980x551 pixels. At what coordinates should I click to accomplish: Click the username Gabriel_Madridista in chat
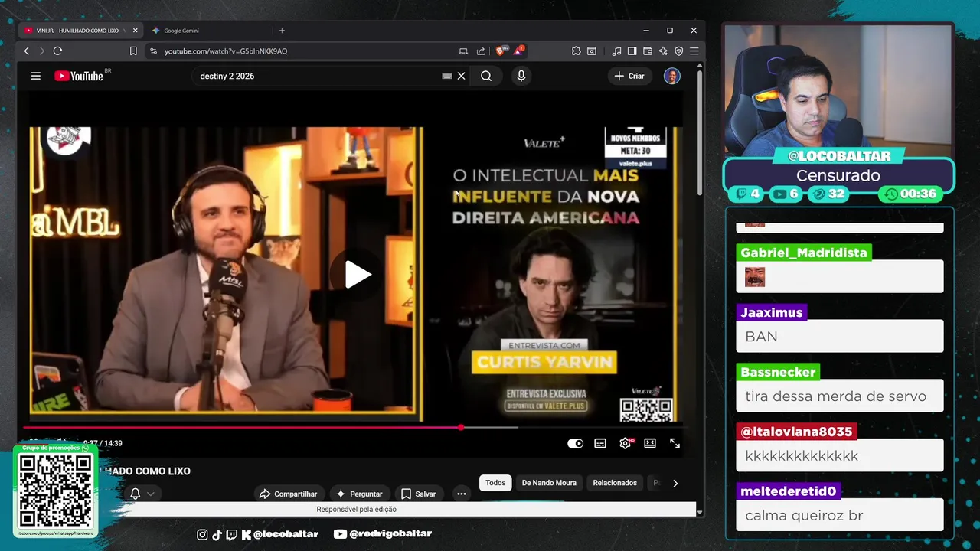coord(804,253)
